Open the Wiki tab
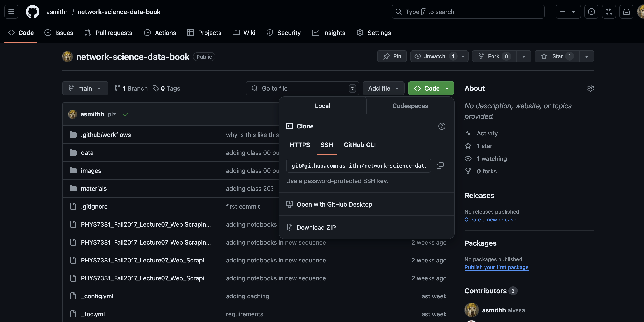The width and height of the screenshot is (644, 322). [x=244, y=33]
